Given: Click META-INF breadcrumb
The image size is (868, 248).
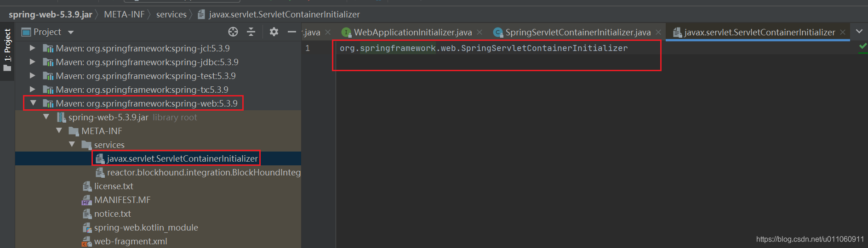Looking at the screenshot, I should 124,14.
